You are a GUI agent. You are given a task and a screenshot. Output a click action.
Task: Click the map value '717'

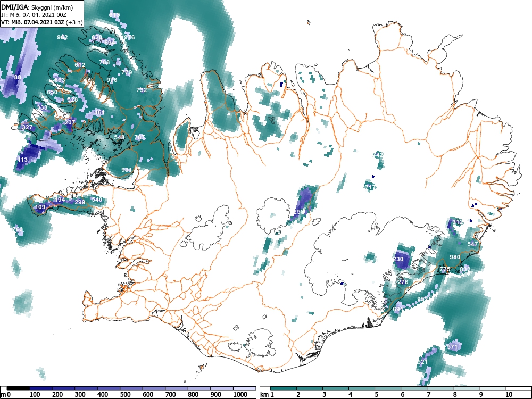370,187
